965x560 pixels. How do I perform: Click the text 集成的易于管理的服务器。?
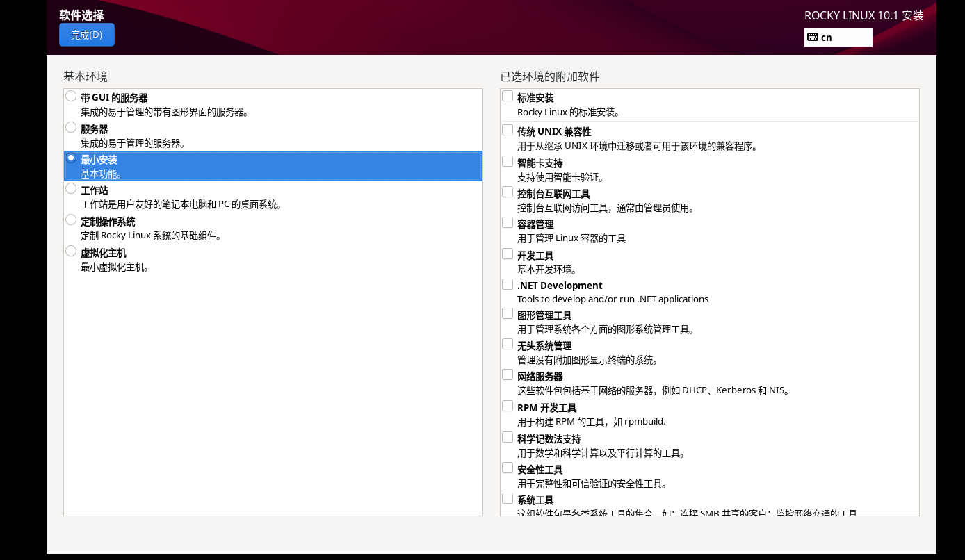click(x=133, y=143)
